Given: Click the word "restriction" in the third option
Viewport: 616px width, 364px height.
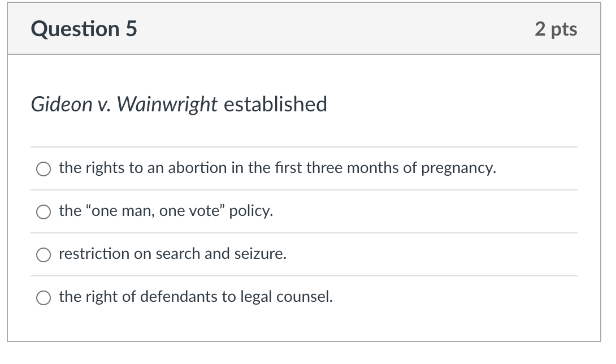Looking at the screenshot, I should (94, 254).
